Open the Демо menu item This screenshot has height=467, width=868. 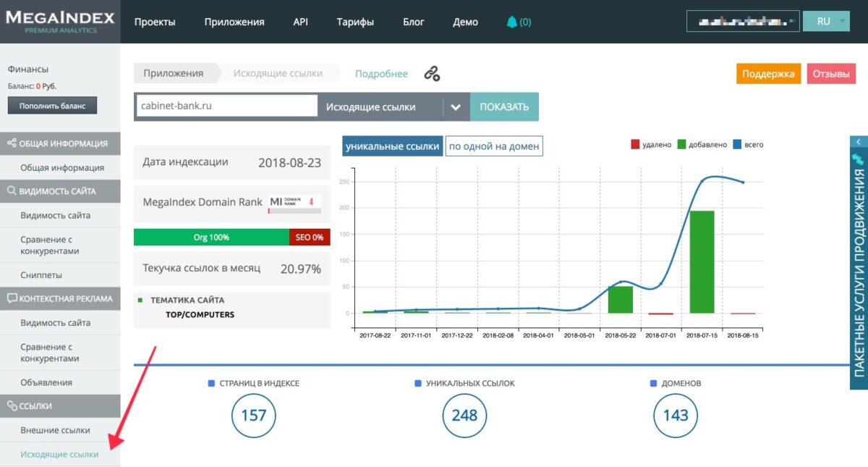tap(466, 22)
